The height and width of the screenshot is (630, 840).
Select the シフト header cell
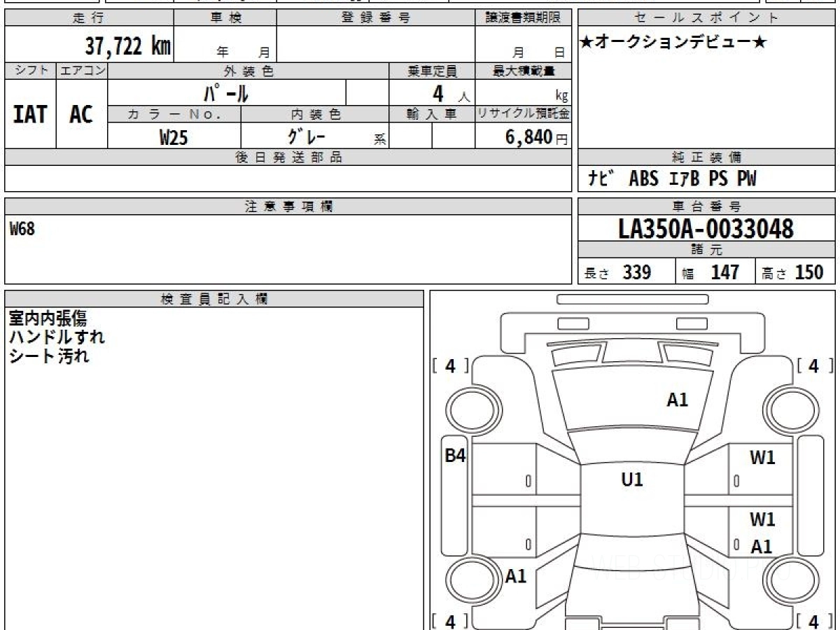[30, 71]
